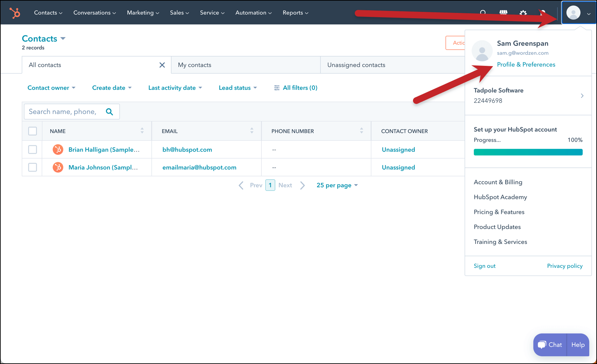Screen dimensions: 597x364
Task: Sort by the EMAIL column arrows
Action: click(252, 131)
